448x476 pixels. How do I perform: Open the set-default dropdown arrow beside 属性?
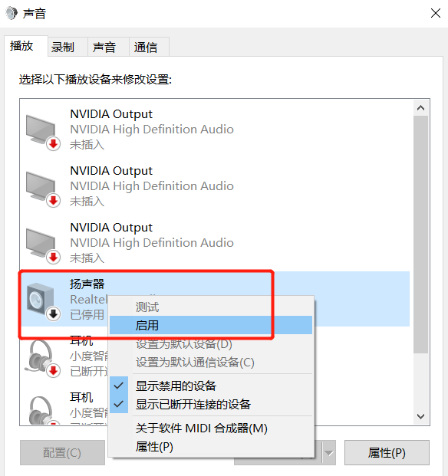click(x=329, y=453)
